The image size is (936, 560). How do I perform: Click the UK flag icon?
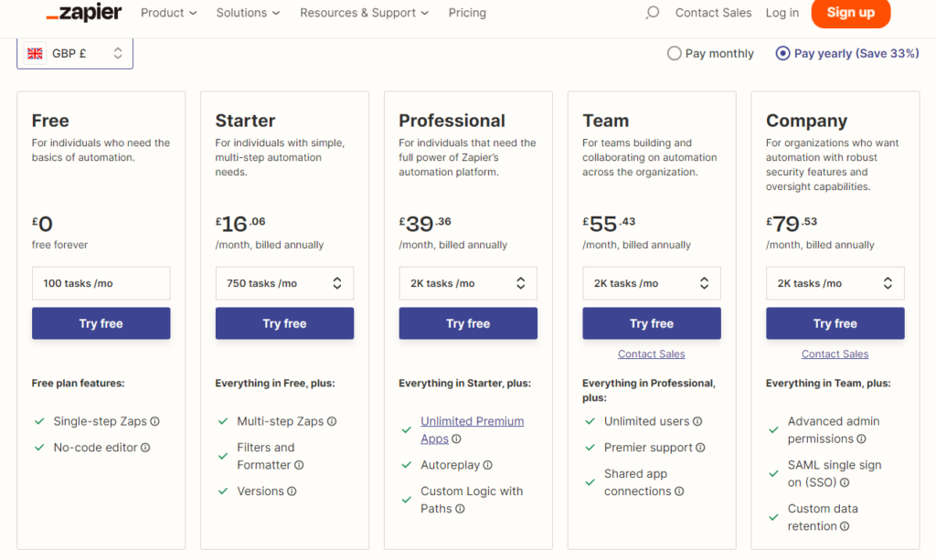coord(36,54)
